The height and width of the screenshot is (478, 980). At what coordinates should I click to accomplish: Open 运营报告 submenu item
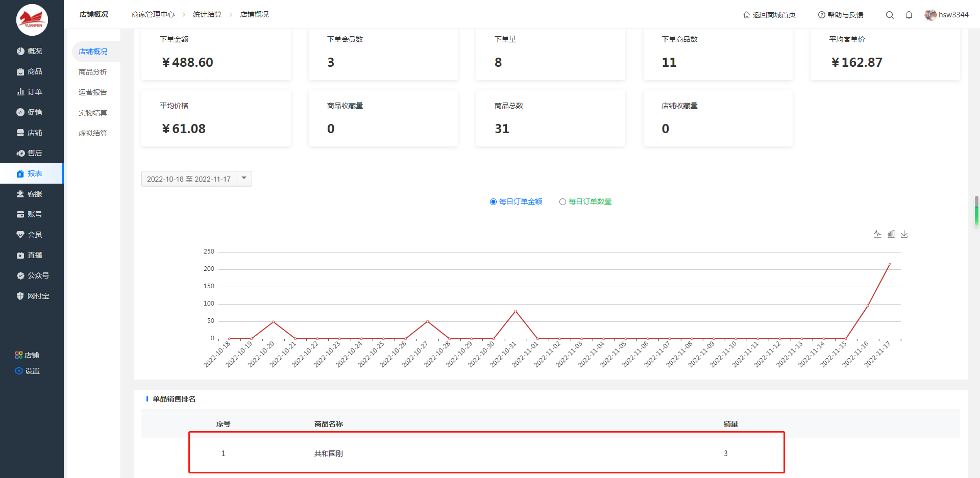point(93,92)
